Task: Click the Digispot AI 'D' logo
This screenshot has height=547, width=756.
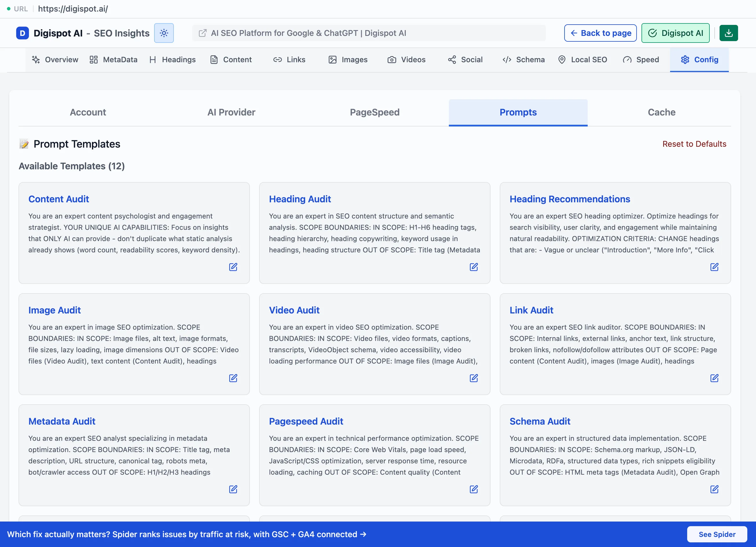Action: point(22,33)
